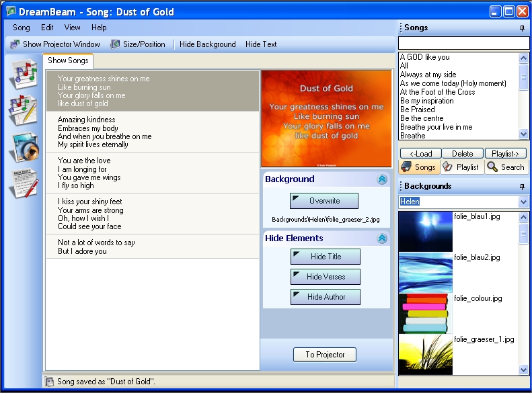Click the status bar song icon

click(50, 382)
